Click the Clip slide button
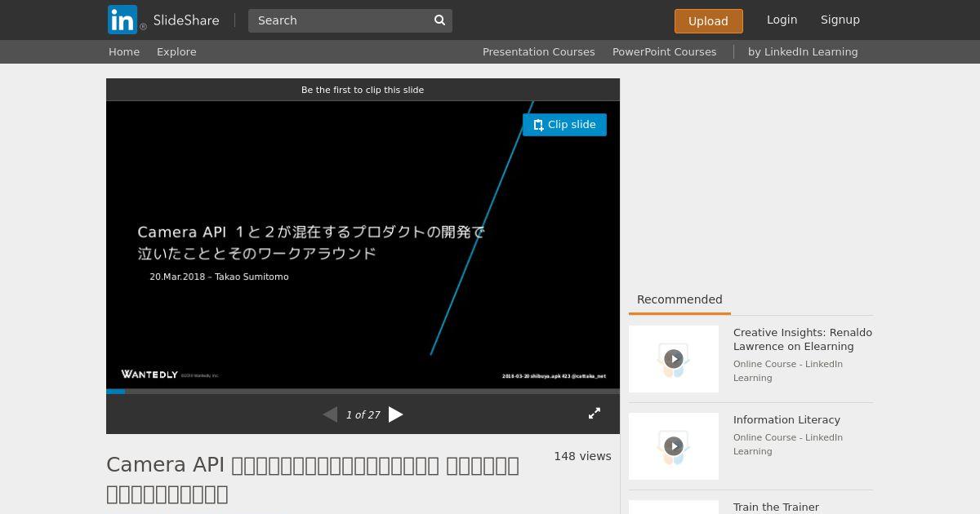Viewport: 980px width, 514px height. tap(564, 125)
